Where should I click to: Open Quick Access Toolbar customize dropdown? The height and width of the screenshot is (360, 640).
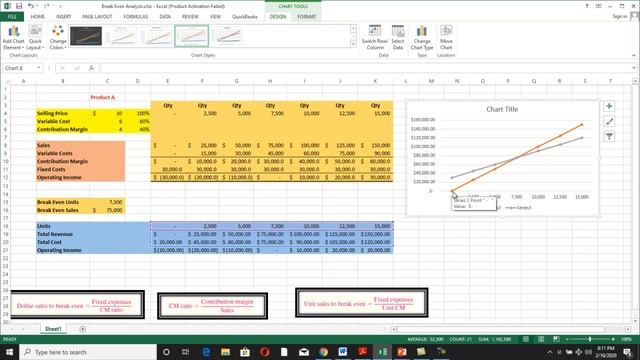click(x=60, y=6)
